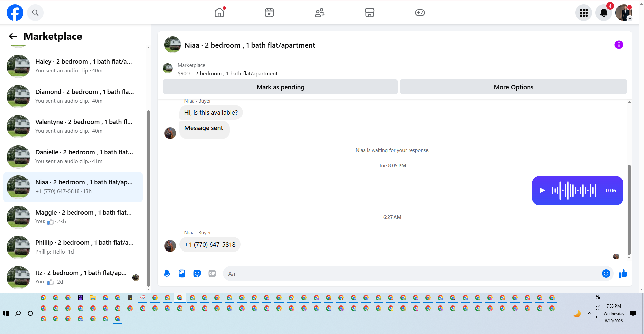Screen dimensions: 644x334
Task: Open Cortana circle on the taskbar
Action: tap(30, 313)
